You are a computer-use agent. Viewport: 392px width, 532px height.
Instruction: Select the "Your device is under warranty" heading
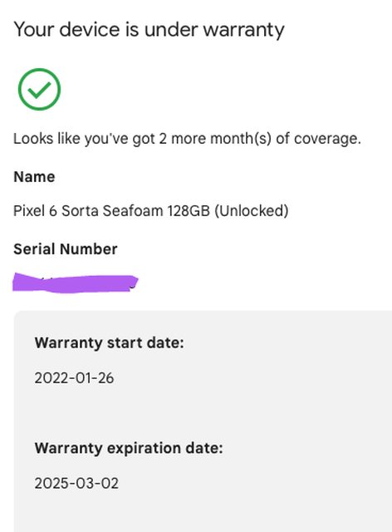149,30
